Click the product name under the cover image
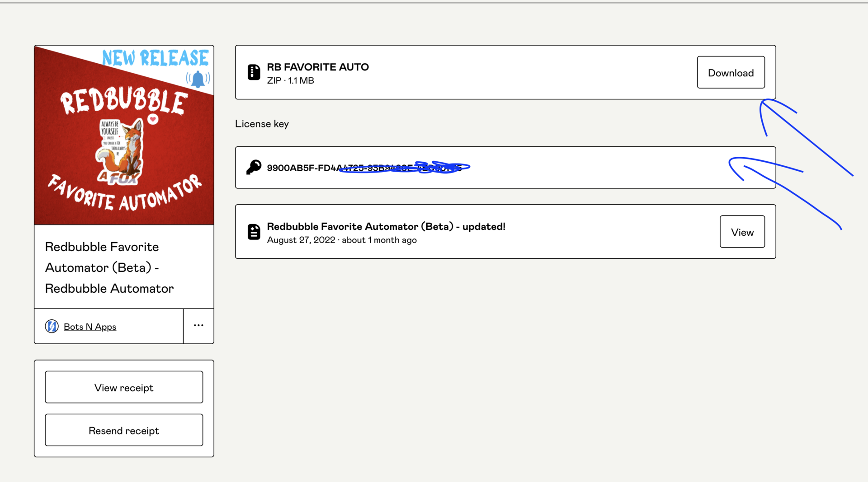 coord(109,267)
